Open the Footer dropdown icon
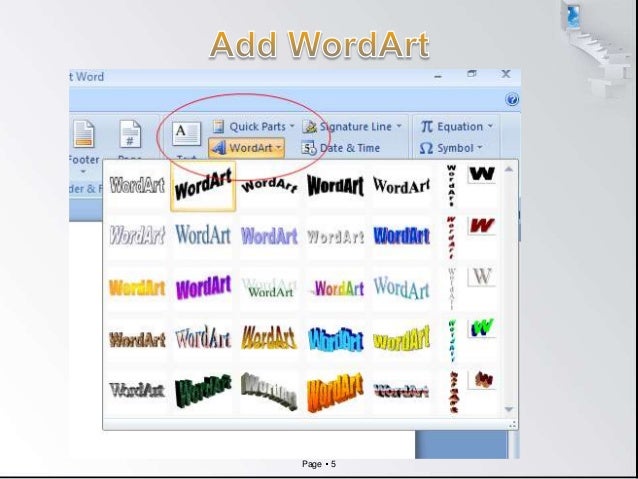 [x=83, y=134]
